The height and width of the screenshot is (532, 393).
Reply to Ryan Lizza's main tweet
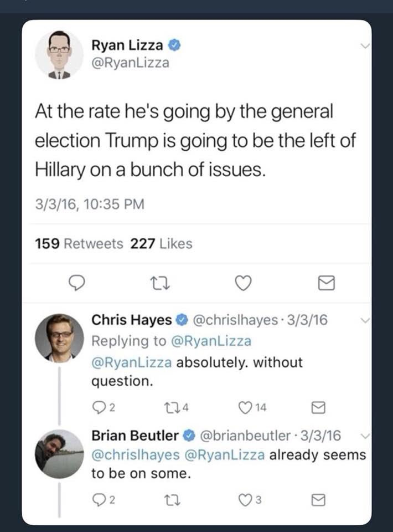pyautogui.click(x=75, y=283)
